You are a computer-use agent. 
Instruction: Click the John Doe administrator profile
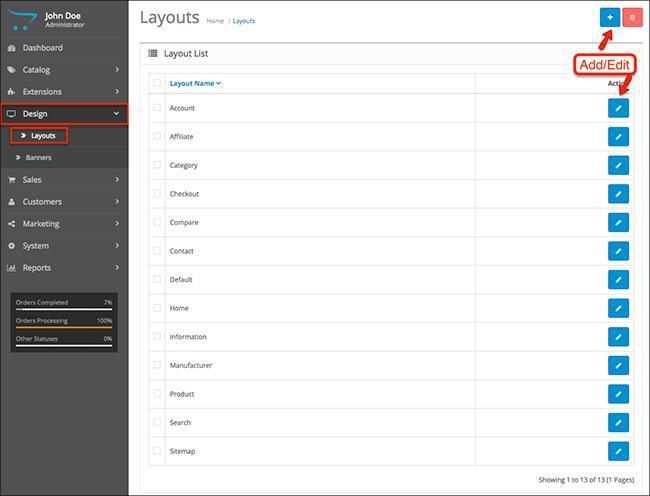tap(64, 18)
